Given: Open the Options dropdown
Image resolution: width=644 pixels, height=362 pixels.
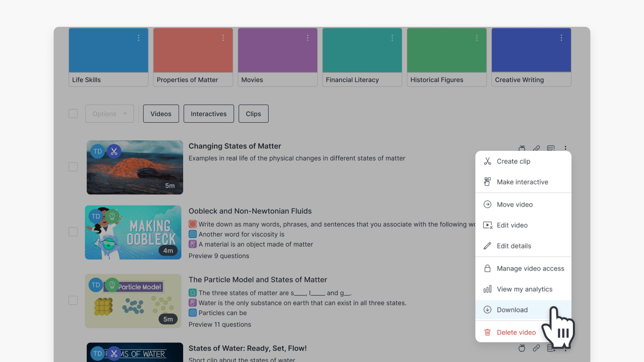Looking at the screenshot, I should click(110, 114).
